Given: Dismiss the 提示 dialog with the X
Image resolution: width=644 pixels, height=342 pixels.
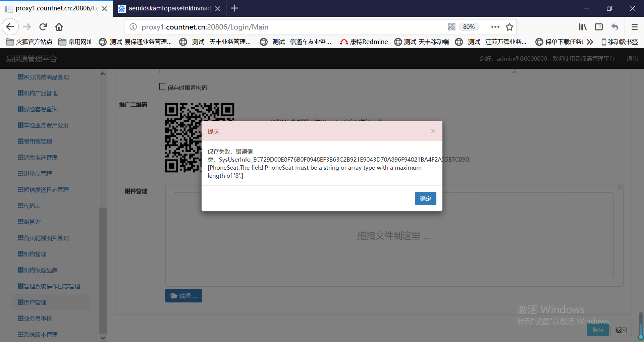Looking at the screenshot, I should pyautogui.click(x=433, y=131).
